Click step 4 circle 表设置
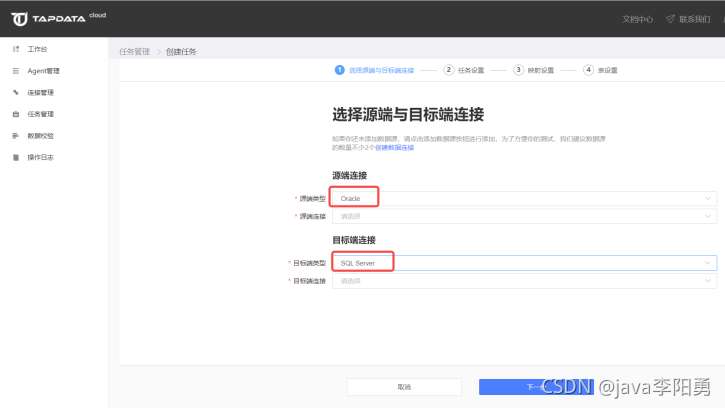This screenshot has width=725, height=408. click(x=588, y=70)
